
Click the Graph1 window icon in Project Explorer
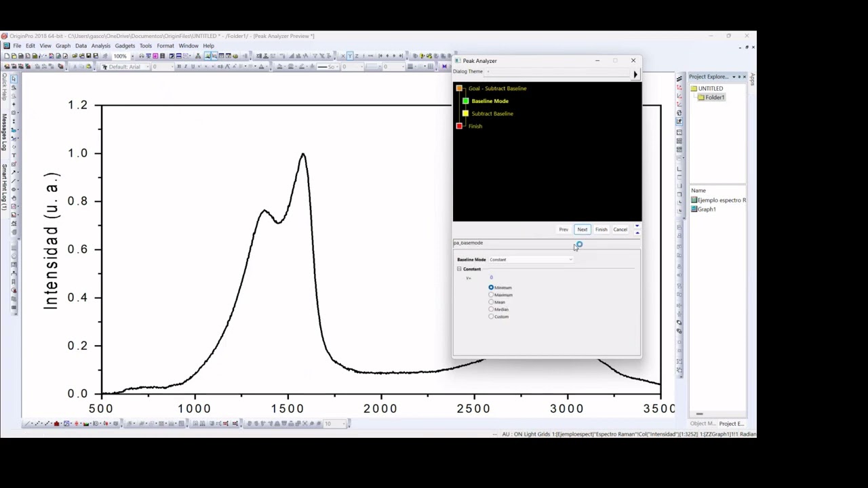click(694, 209)
